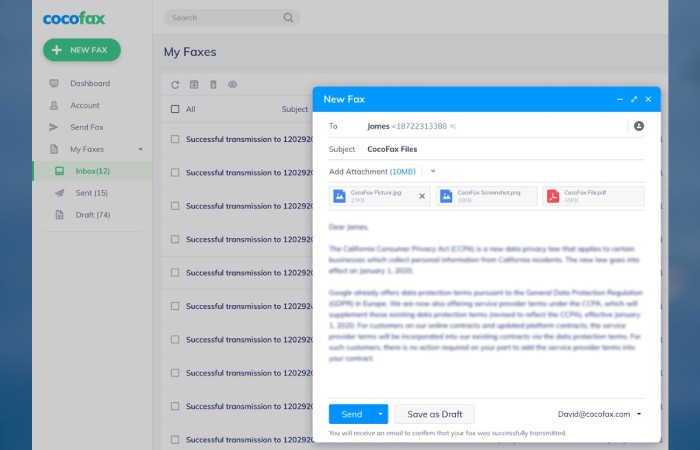Click the Send button
This screenshot has height=450, width=700.
click(351, 414)
